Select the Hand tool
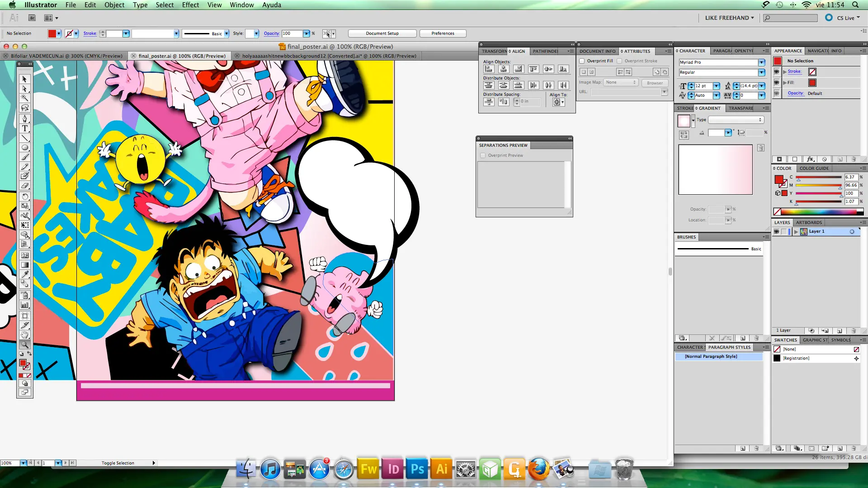The height and width of the screenshot is (488, 868). pos(24,335)
